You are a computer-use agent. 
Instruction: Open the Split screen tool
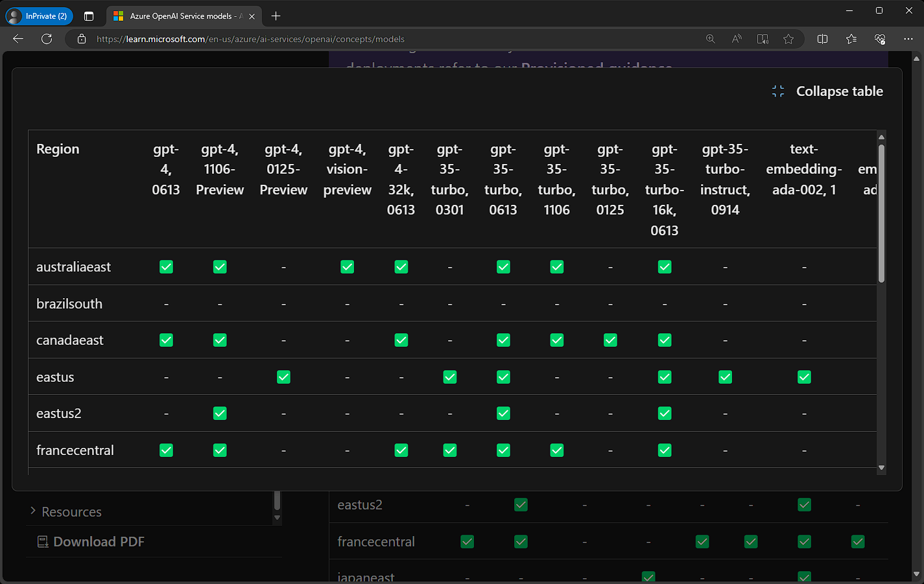tap(822, 39)
